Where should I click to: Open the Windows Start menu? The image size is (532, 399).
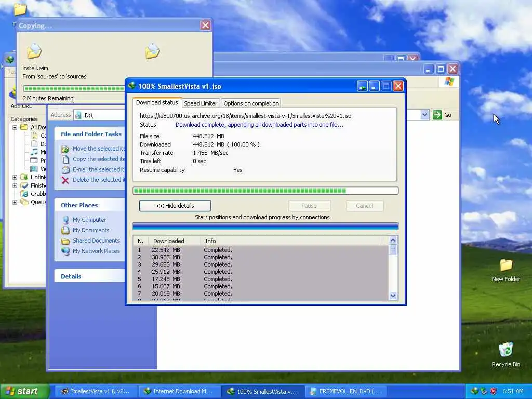[24, 391]
